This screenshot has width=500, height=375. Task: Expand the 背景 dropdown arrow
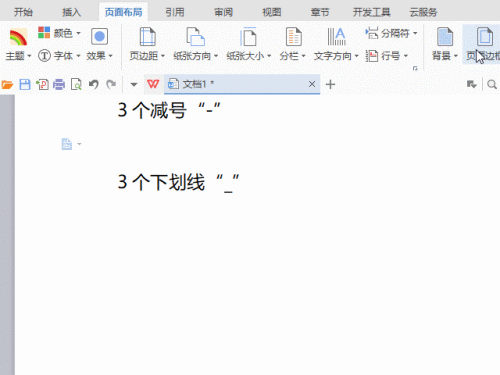click(456, 56)
